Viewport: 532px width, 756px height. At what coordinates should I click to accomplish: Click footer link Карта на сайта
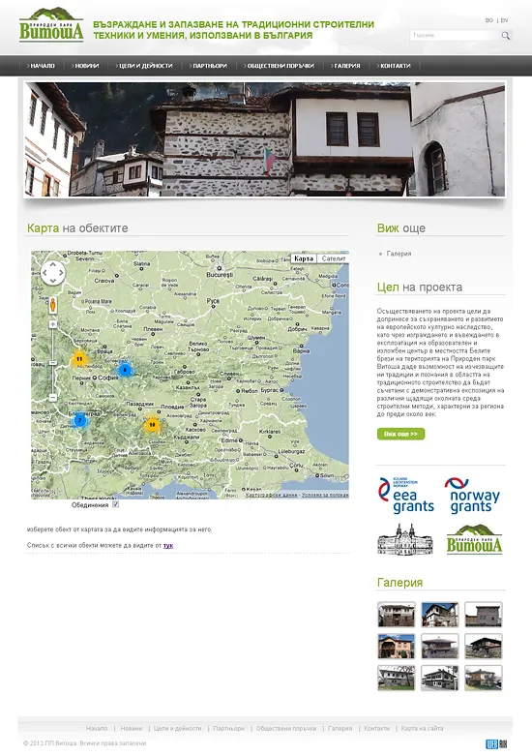coord(422,729)
